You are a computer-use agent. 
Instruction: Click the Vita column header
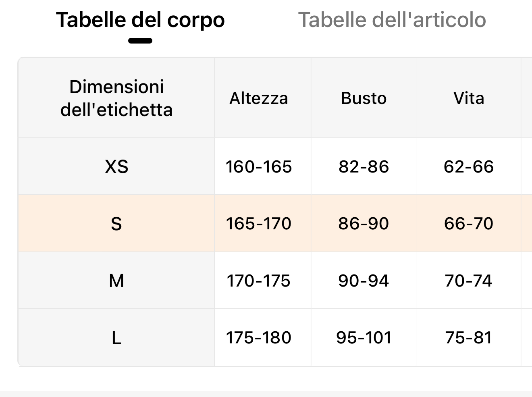tap(469, 98)
